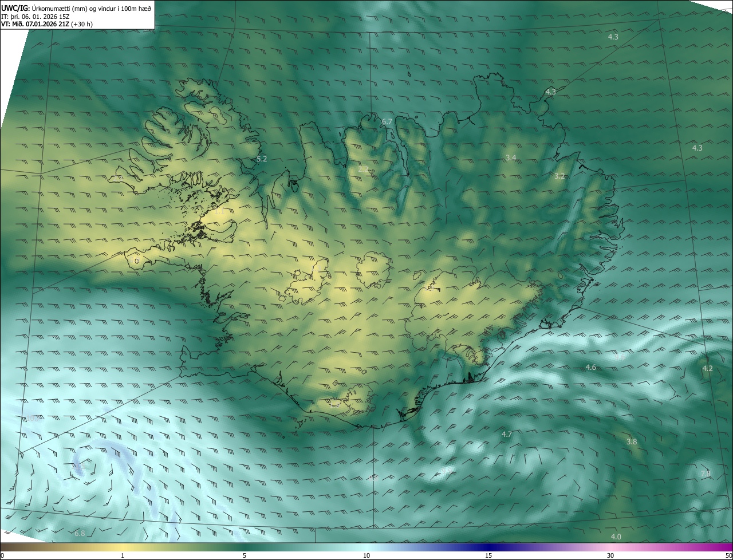Click the 4.7 value south of Iceland
The height and width of the screenshot is (560, 733).
507,435
